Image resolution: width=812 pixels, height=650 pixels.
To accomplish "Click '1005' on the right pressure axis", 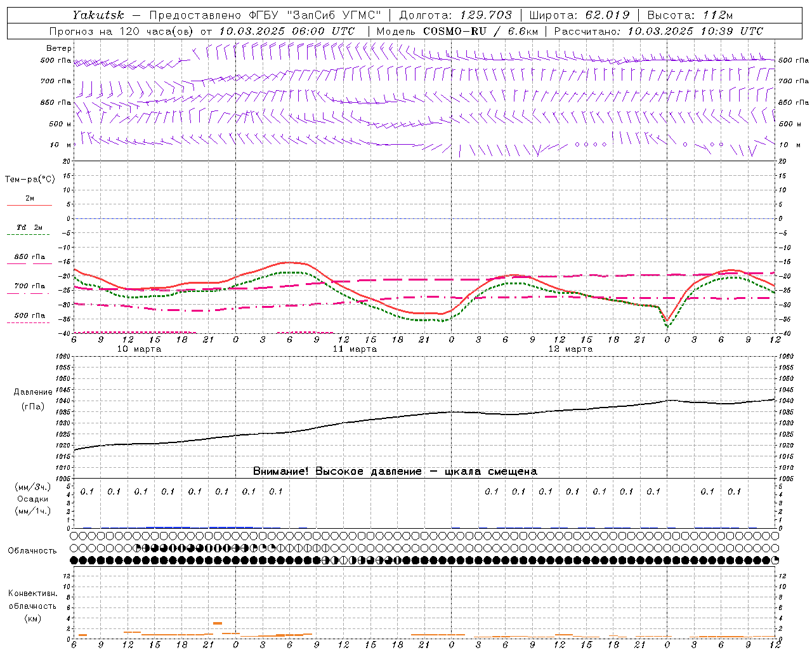I will coord(787,479).
